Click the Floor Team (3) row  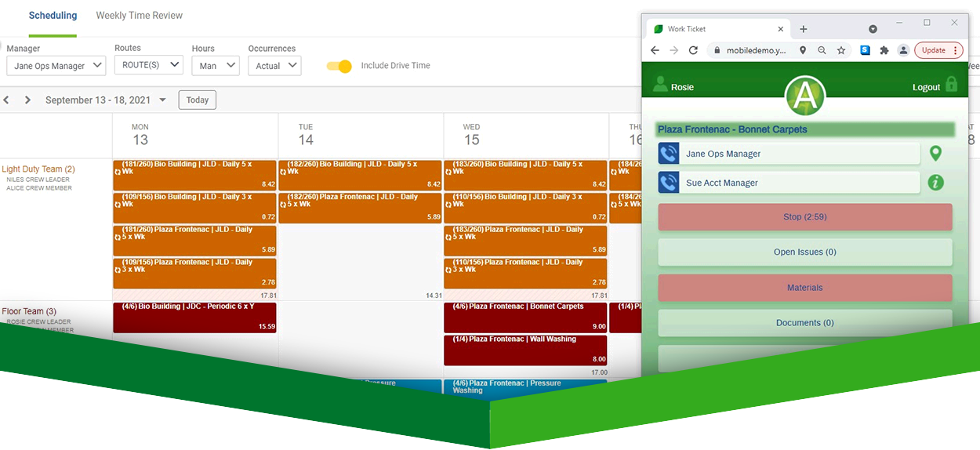[29, 311]
